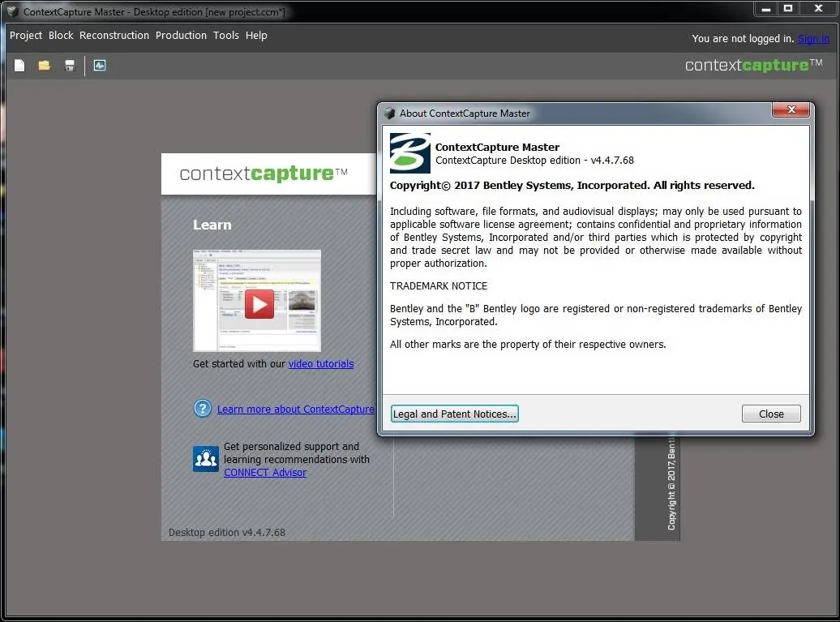
Task: Open the Tools menu
Action: click(x=226, y=36)
